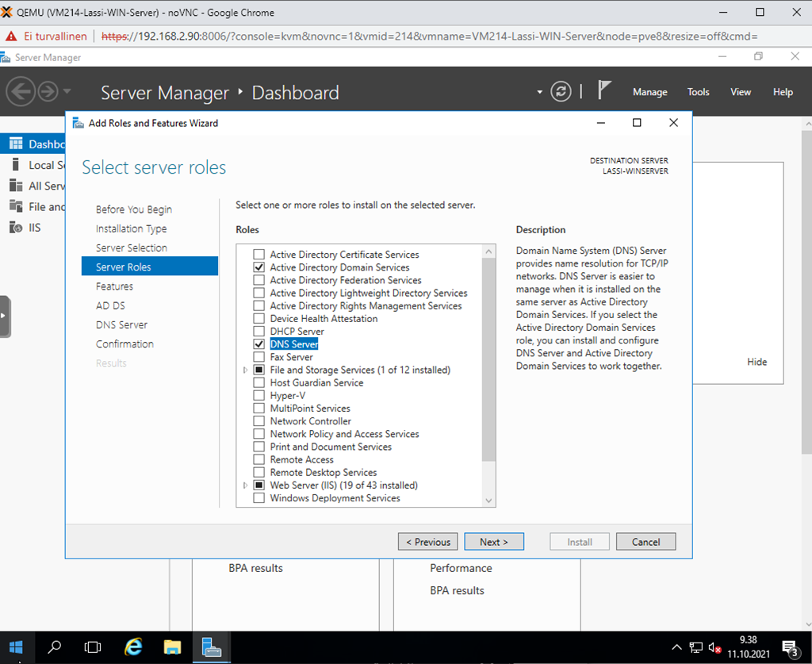Open taskbar Search icon

pos(54,647)
